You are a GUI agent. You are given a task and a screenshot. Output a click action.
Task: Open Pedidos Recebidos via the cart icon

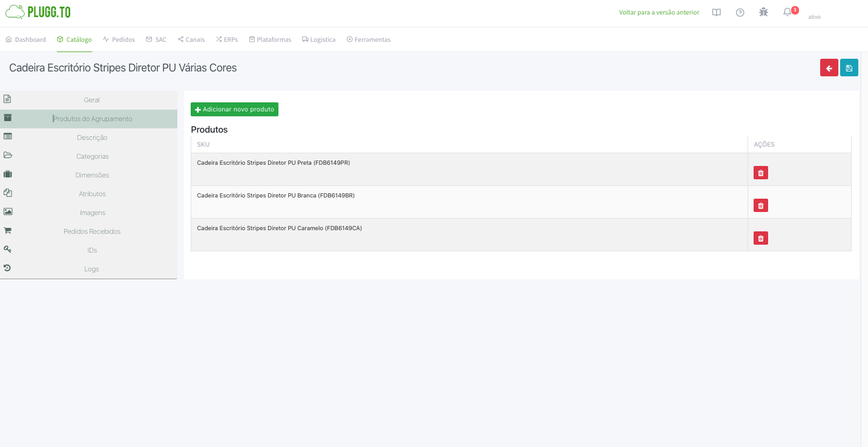pyautogui.click(x=92, y=231)
